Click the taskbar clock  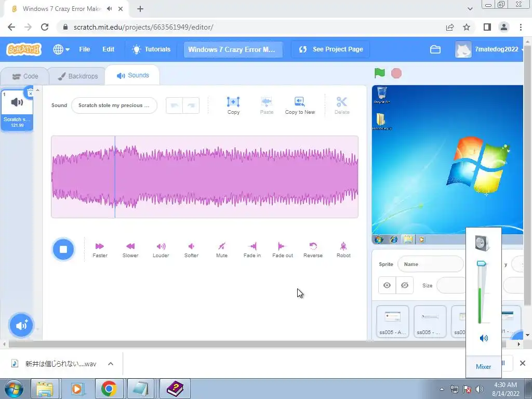tap(505, 389)
